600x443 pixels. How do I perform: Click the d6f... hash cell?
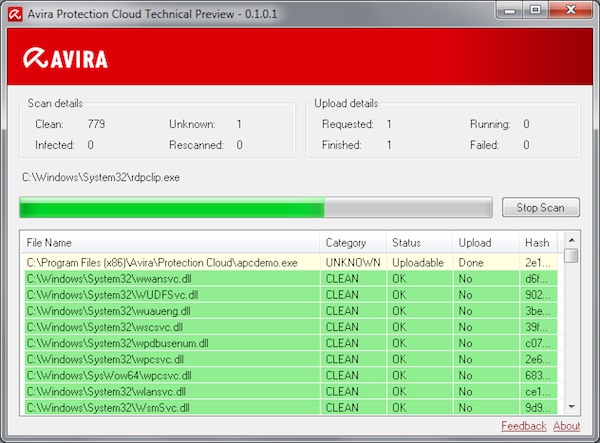(536, 279)
